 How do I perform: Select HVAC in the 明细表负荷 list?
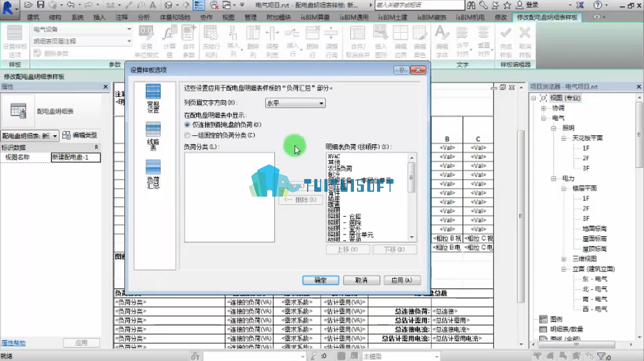click(x=334, y=156)
